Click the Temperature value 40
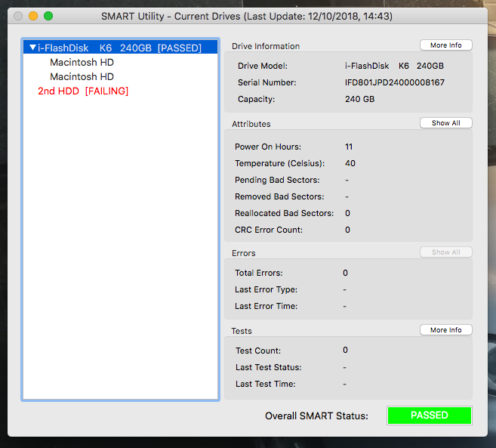 click(350, 163)
